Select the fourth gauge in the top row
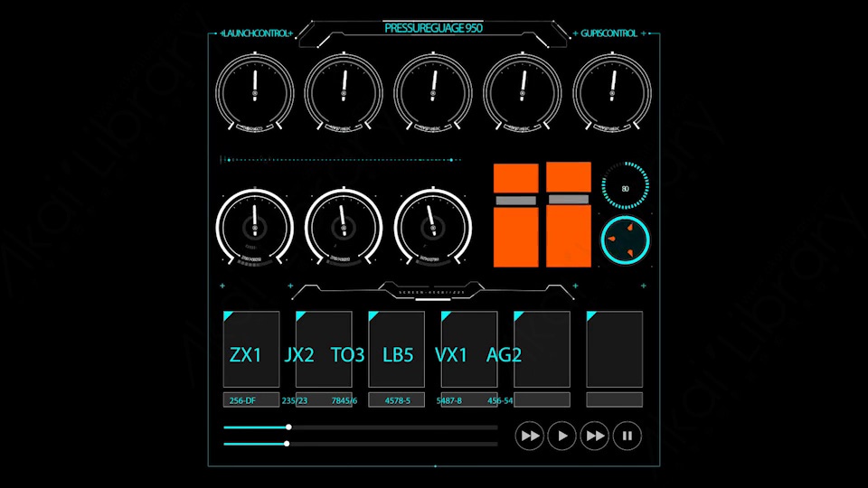This screenshot has height=488, width=868. click(522, 93)
